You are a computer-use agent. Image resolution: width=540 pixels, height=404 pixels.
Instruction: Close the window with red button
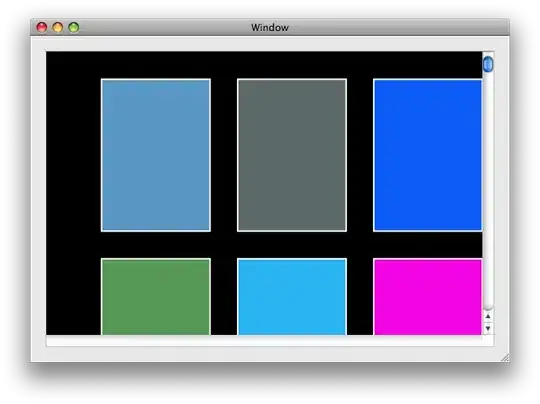pyautogui.click(x=42, y=27)
